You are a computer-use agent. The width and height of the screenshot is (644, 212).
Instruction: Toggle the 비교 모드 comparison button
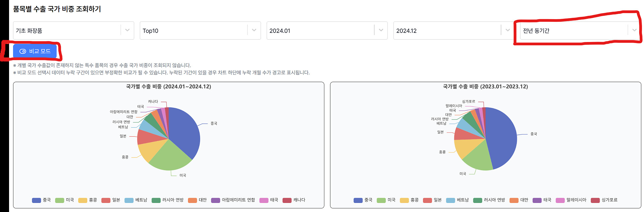pyautogui.click(x=35, y=51)
